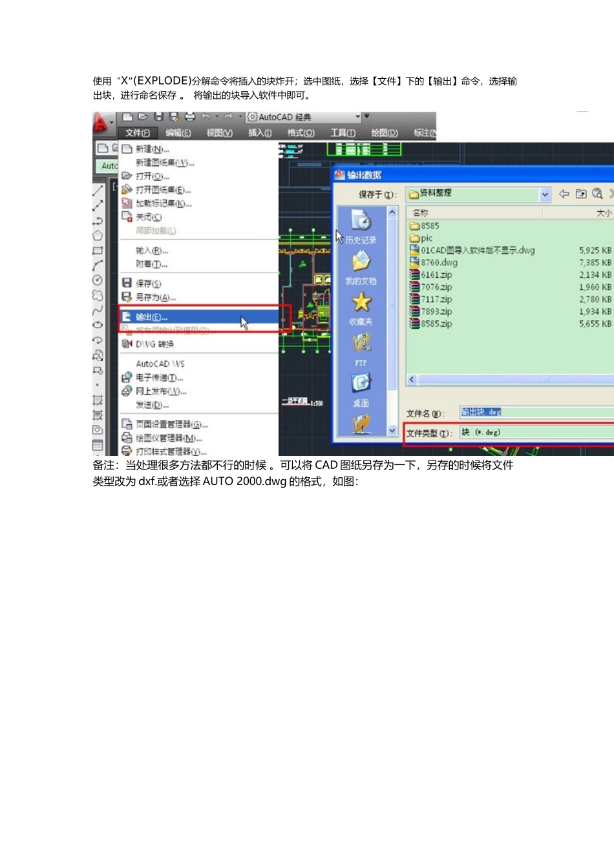The width and height of the screenshot is (614, 868).
Task: Click the Back arrow in export dialog
Action: point(564,194)
